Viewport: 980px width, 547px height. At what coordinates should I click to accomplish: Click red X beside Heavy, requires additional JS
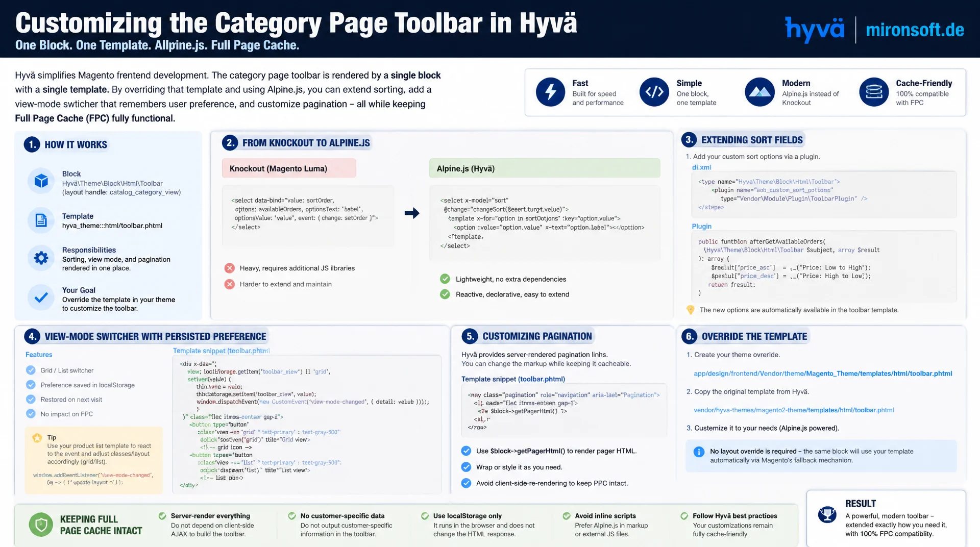tap(230, 268)
